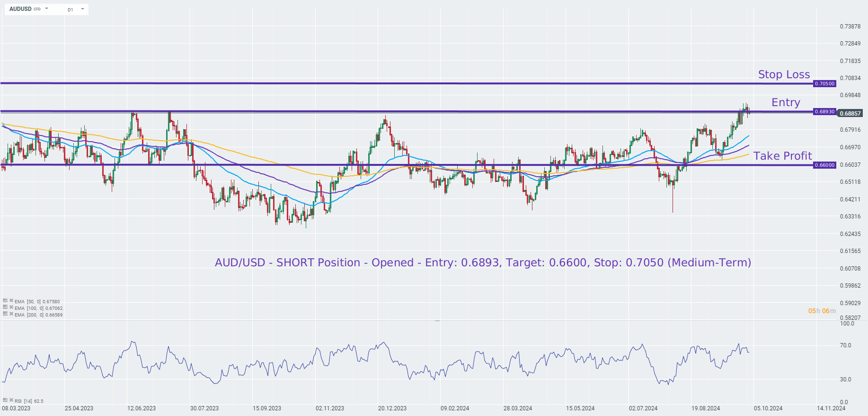This screenshot has height=416, width=868.
Task: Click date axis label 02.07.2024
Action: click(x=643, y=408)
